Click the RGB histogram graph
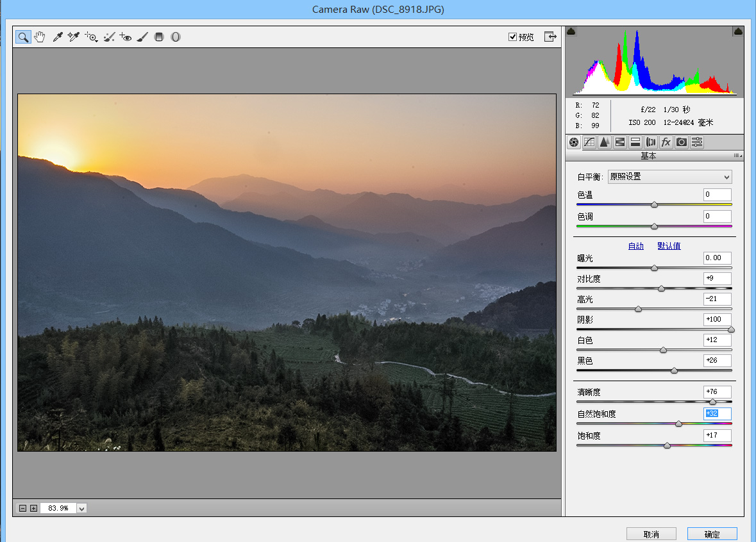This screenshot has width=756, height=542. [x=654, y=62]
